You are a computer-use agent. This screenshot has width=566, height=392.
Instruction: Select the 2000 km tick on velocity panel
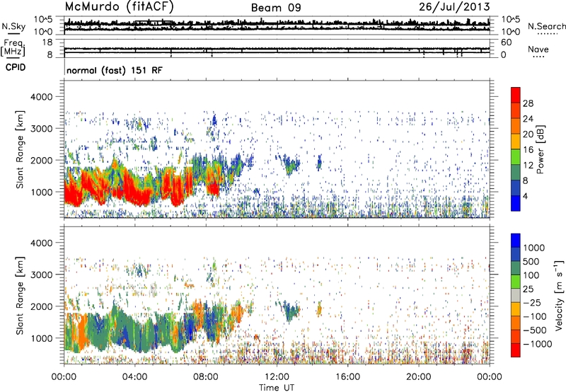click(x=41, y=306)
